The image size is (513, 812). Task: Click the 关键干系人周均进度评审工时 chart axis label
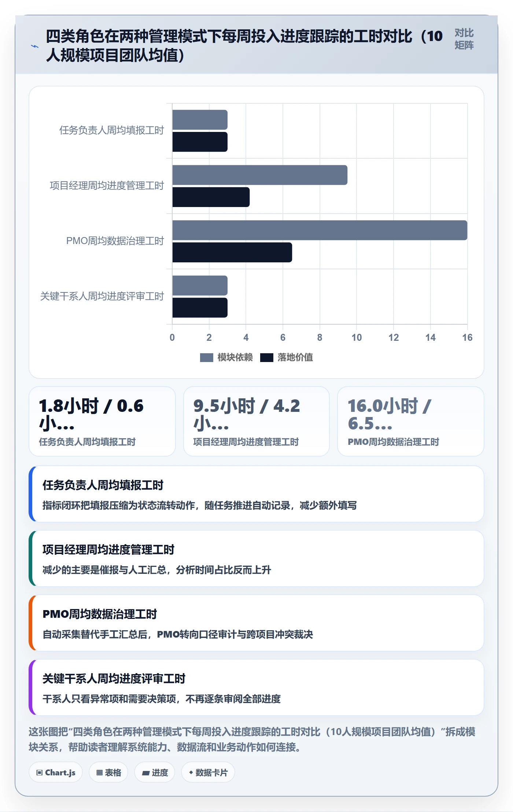[102, 296]
